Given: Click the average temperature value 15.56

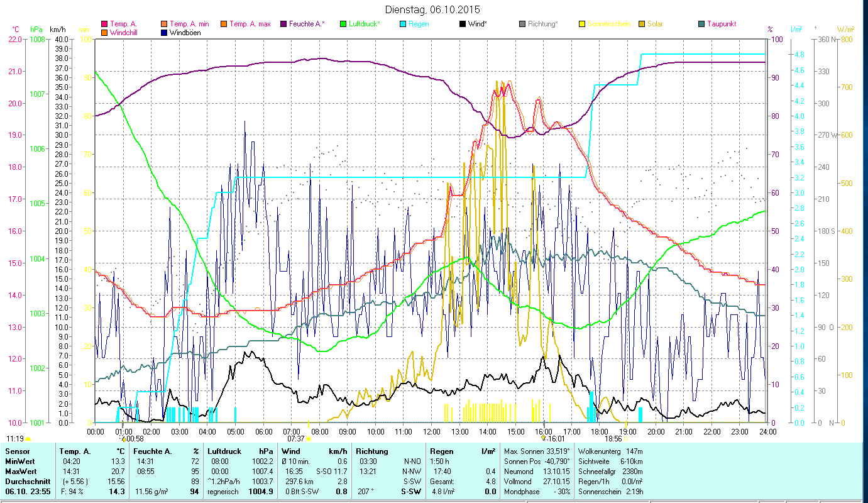Looking at the screenshot, I should pyautogui.click(x=116, y=482).
